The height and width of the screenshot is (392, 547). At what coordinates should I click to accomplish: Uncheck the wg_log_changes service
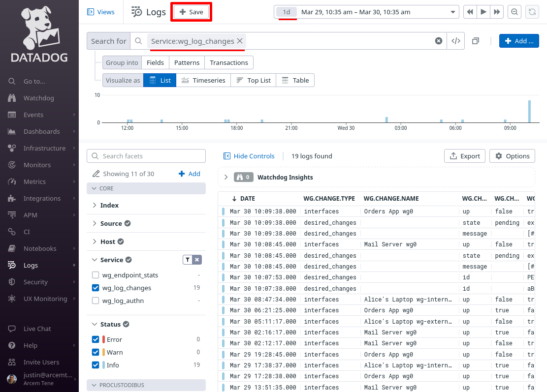pos(95,288)
